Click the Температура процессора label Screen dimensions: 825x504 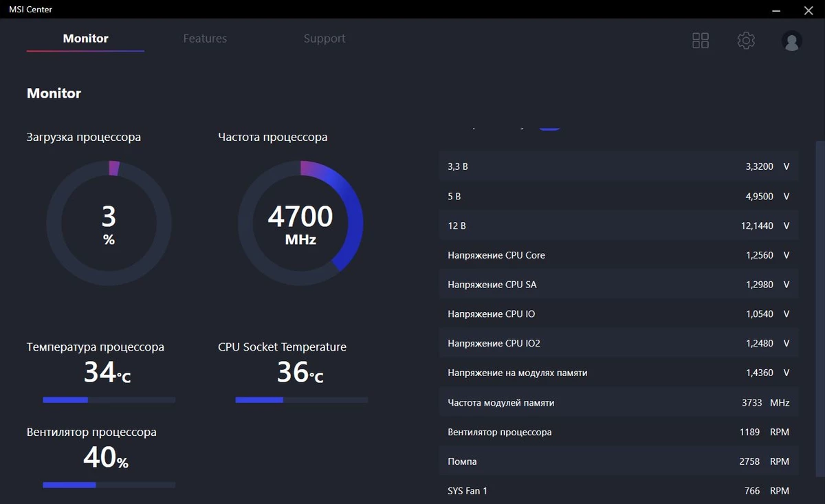(96, 347)
